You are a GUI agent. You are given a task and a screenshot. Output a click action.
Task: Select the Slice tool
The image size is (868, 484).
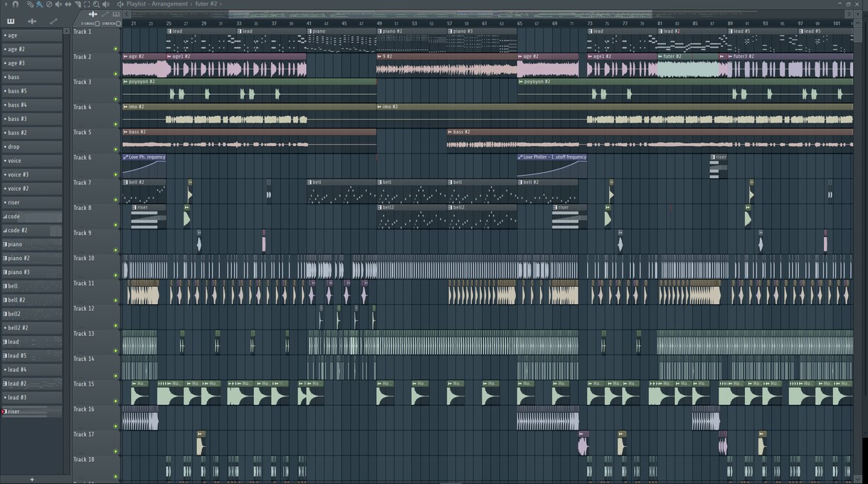coord(78,4)
